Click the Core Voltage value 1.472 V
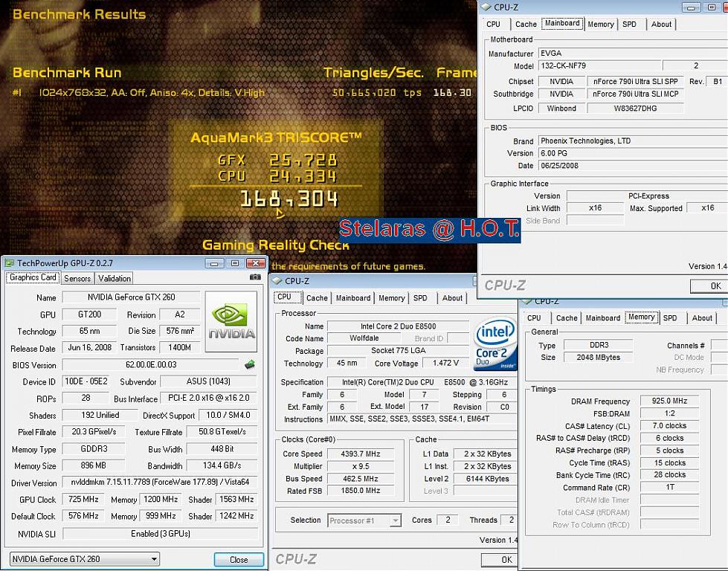This screenshot has width=728, height=571. point(445,363)
